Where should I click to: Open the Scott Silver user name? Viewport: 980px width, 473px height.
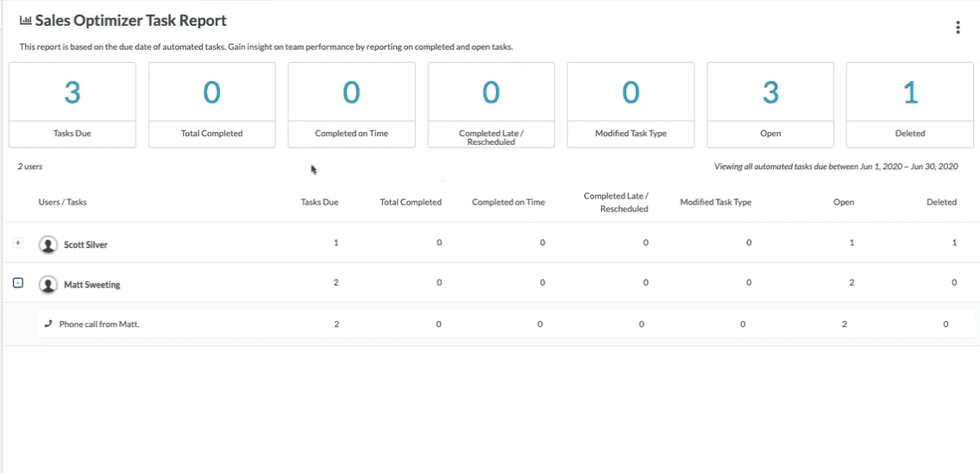coord(85,245)
